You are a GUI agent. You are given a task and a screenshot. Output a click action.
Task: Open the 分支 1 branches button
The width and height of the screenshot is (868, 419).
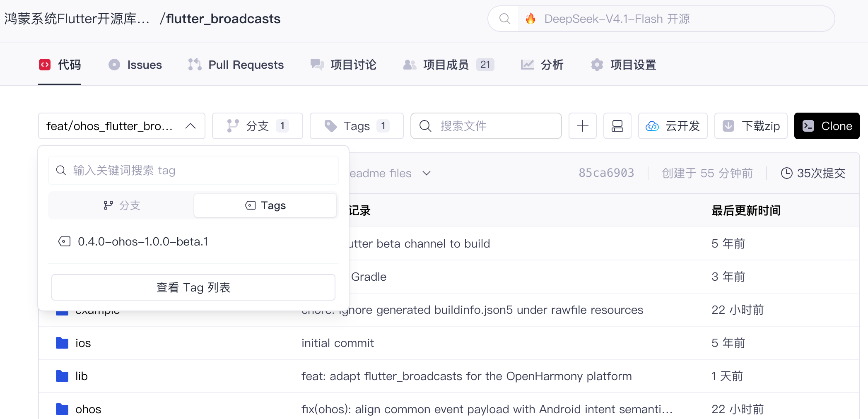point(258,126)
